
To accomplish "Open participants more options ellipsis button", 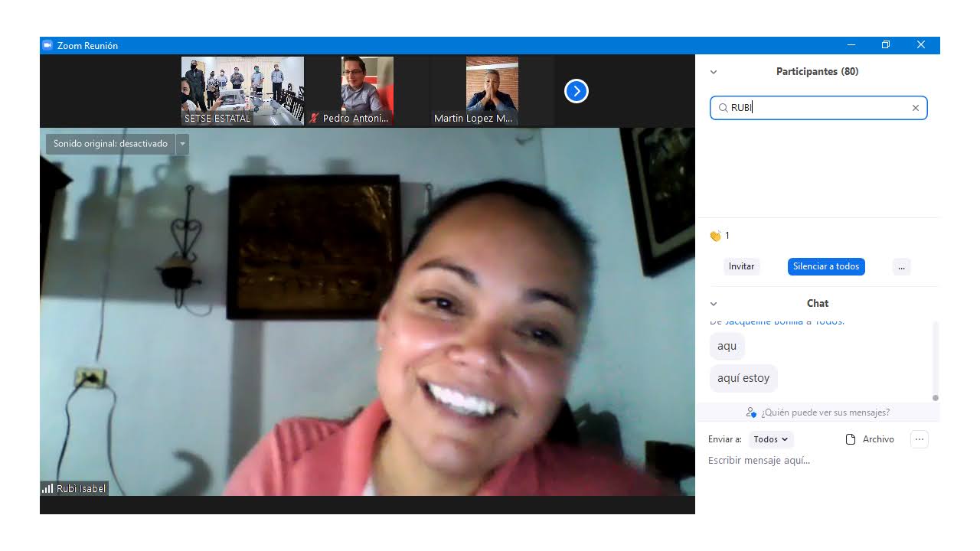I will [x=901, y=266].
